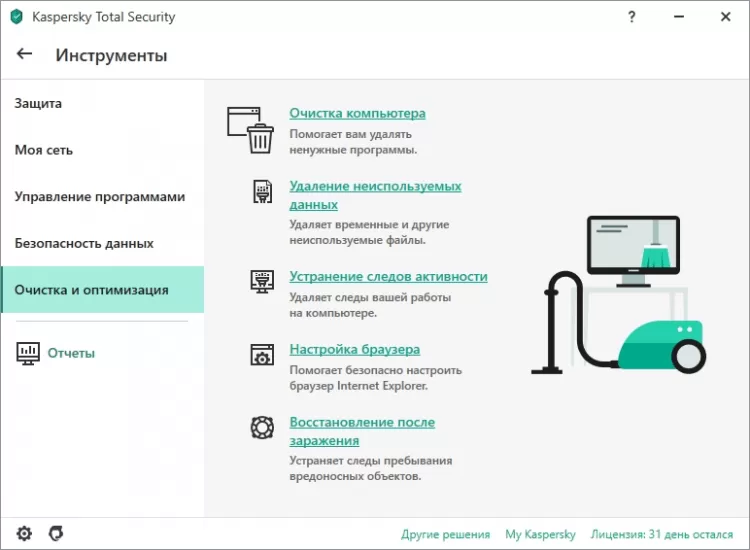Click the text 'Устраняет следы пребывания вредоносных объектов.'
This screenshot has height=550, width=750.
(x=371, y=468)
